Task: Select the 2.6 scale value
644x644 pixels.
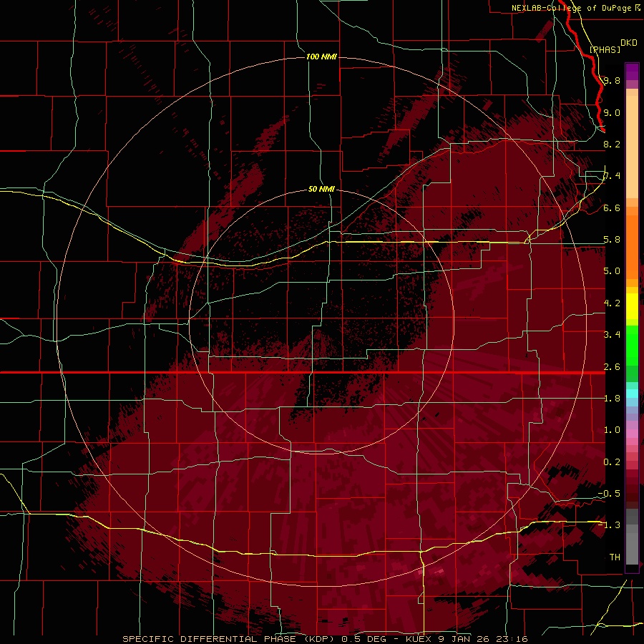Action: [x=612, y=367]
